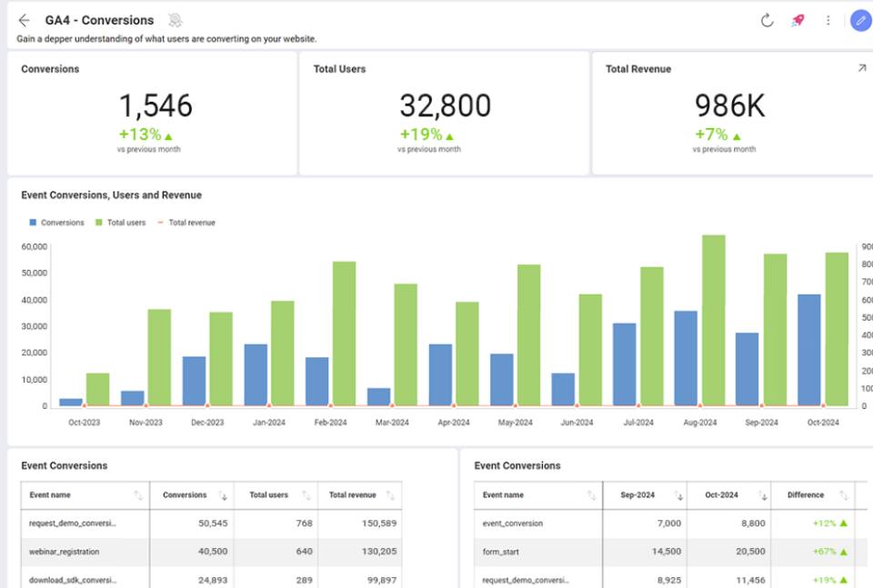Click the +12% difference cell
The image size is (873, 588).
click(829, 523)
